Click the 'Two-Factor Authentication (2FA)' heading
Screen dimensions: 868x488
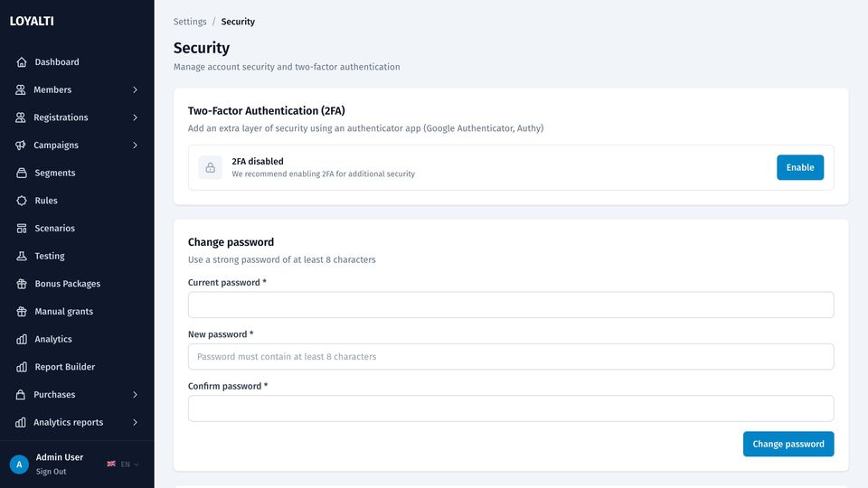[266, 110]
